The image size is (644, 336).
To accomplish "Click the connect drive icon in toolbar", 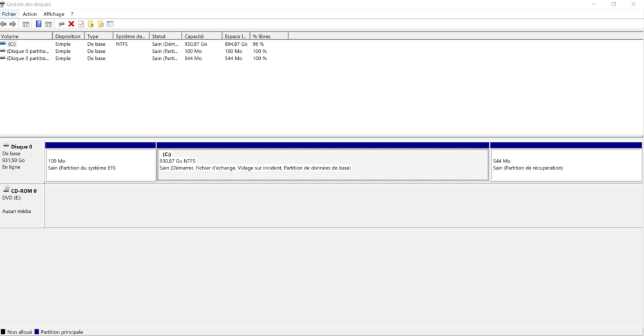I will coord(61,24).
